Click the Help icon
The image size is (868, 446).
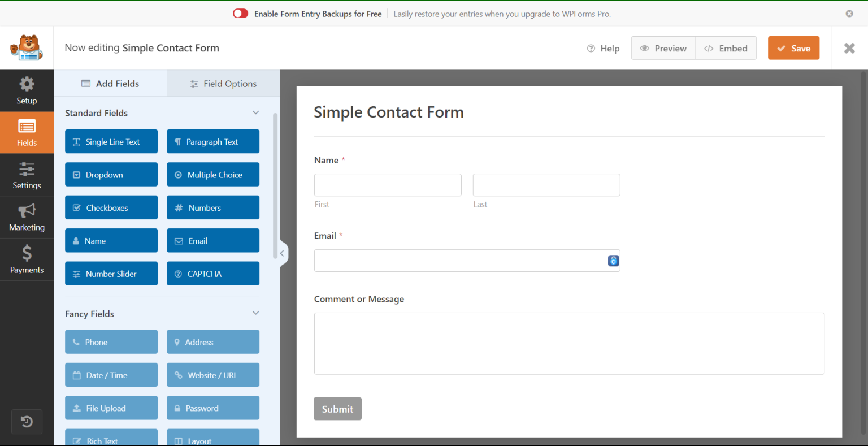coord(603,48)
